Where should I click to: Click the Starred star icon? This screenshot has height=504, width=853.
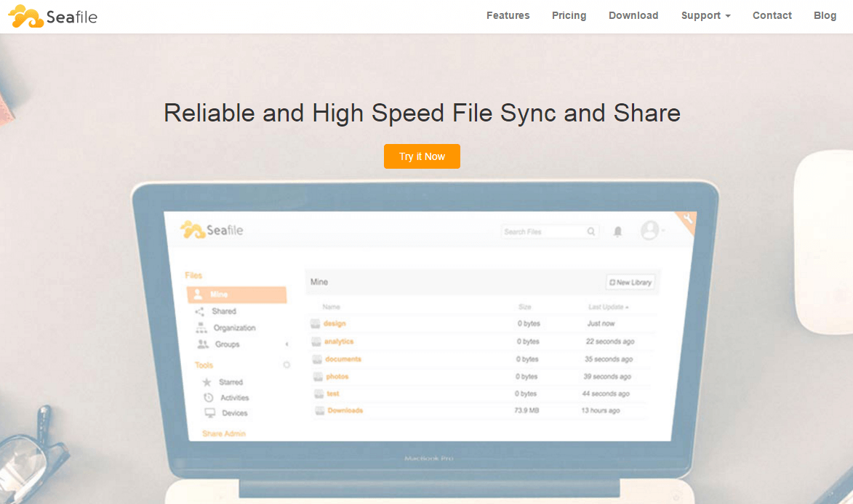point(207,382)
